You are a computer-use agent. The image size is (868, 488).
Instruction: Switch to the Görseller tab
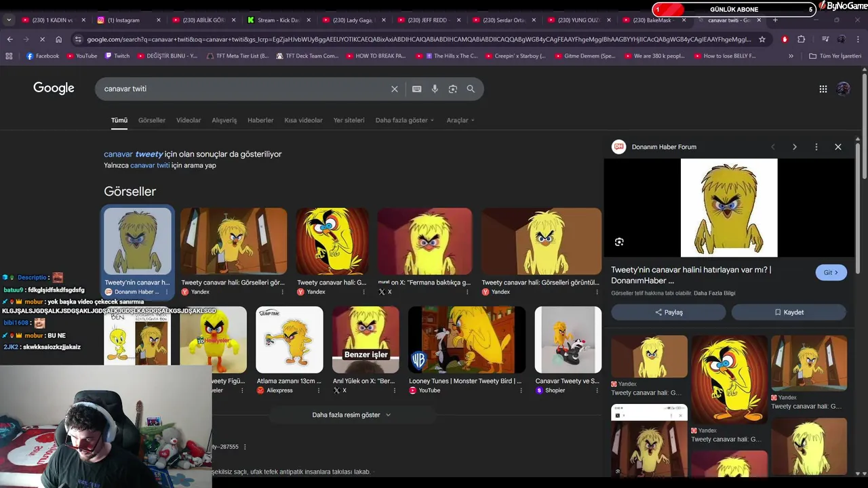pyautogui.click(x=152, y=120)
